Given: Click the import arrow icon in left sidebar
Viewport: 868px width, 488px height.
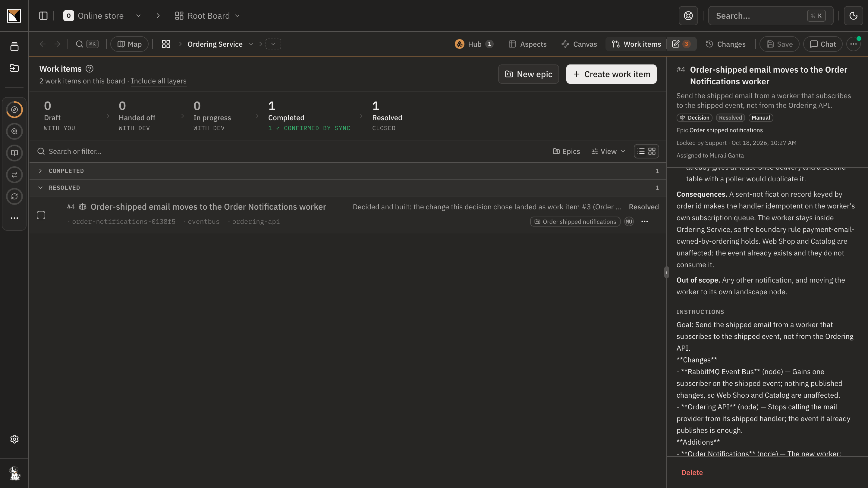Looking at the screenshot, I should click(x=14, y=68).
